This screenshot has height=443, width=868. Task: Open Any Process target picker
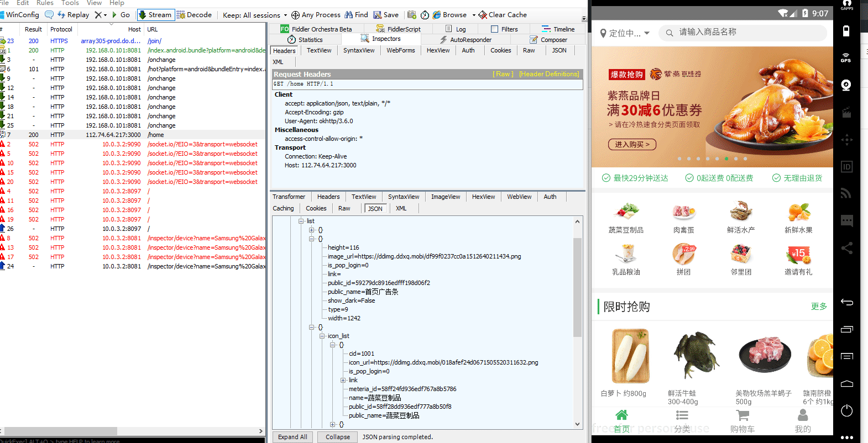pos(316,15)
